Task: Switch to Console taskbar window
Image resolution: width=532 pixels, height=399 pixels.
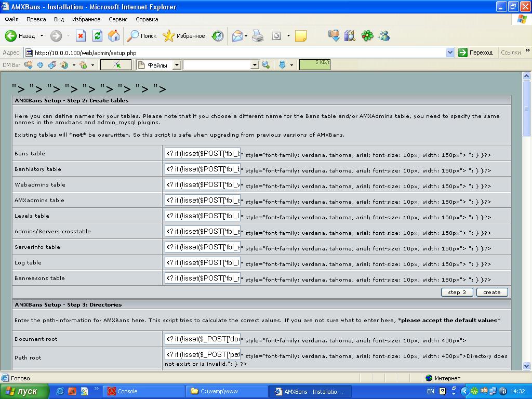Action: coord(144,391)
